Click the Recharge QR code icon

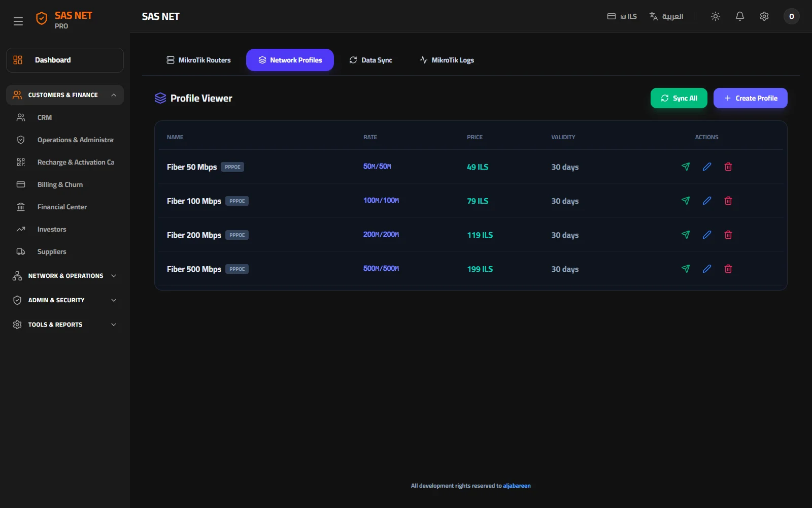[21, 162]
